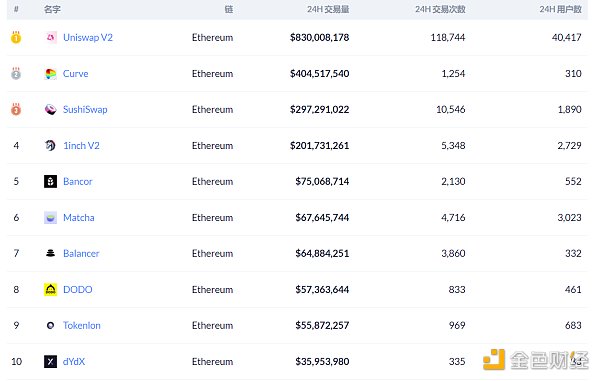600x381 pixels.
Task: Click the SushiSwap logo icon
Action: pyautogui.click(x=51, y=109)
